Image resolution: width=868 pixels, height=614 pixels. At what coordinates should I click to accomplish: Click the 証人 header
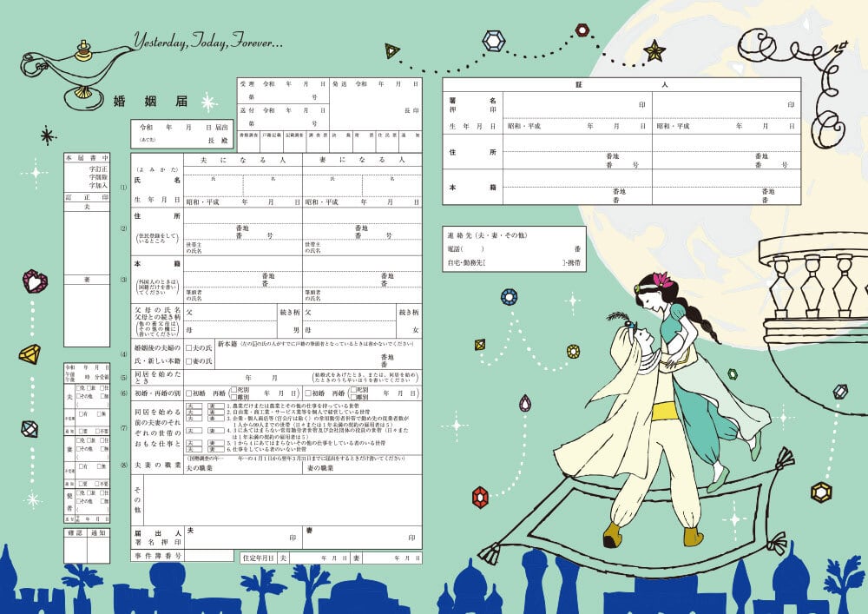click(x=621, y=85)
